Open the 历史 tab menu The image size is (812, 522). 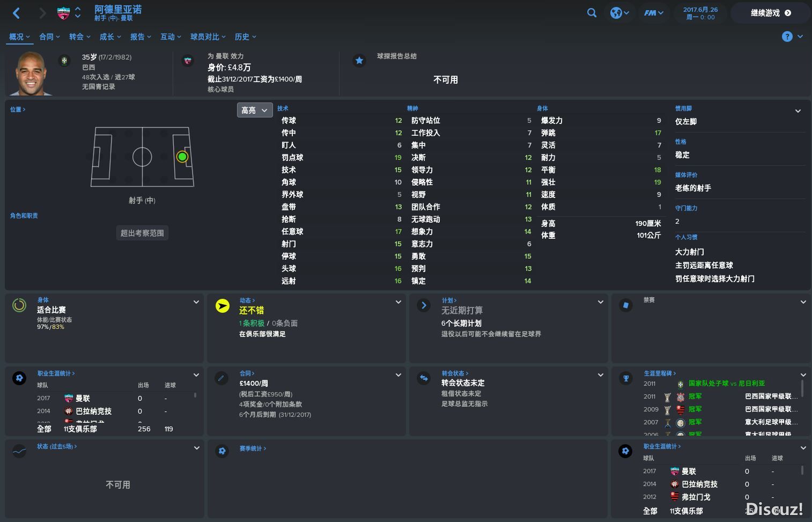246,36
